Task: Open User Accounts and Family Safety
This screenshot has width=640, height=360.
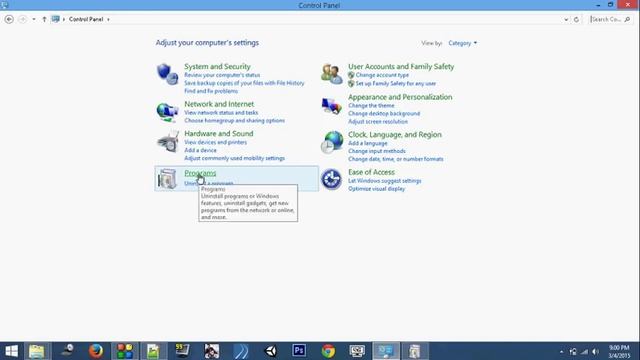Action: tap(401, 66)
